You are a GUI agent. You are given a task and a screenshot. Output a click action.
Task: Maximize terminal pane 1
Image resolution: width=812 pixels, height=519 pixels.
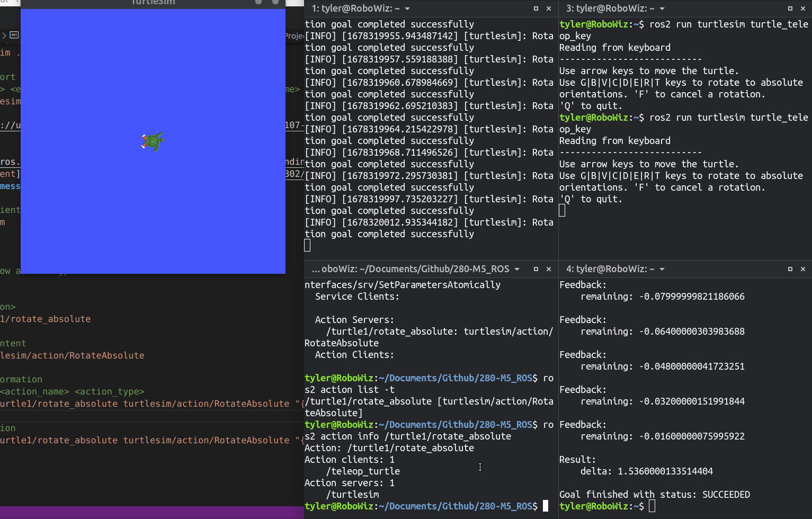pyautogui.click(x=536, y=8)
